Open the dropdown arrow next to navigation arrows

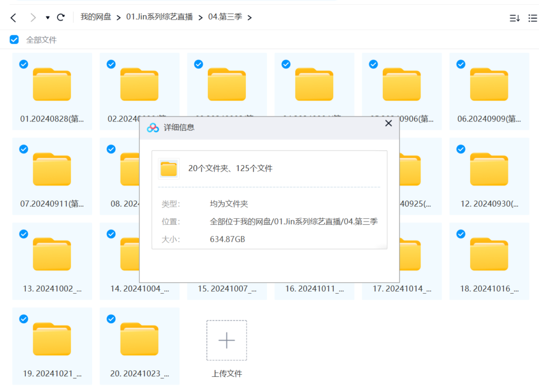click(47, 17)
